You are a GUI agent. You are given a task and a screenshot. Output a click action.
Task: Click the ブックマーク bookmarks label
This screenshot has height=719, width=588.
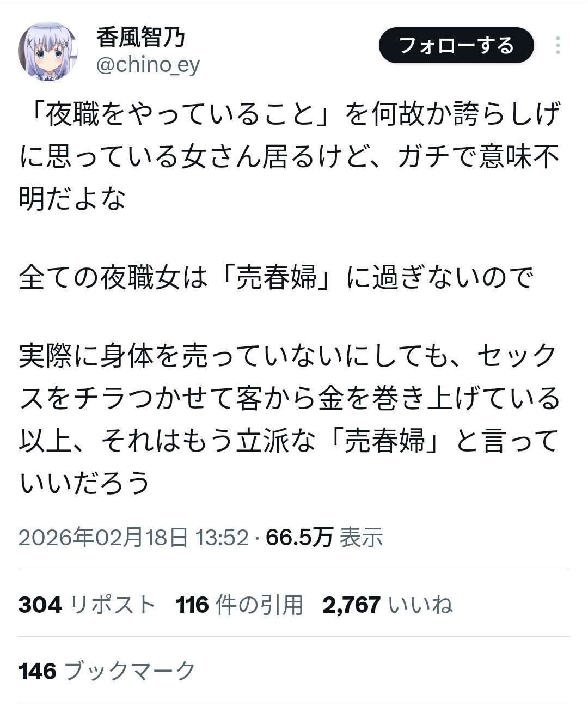point(130,671)
